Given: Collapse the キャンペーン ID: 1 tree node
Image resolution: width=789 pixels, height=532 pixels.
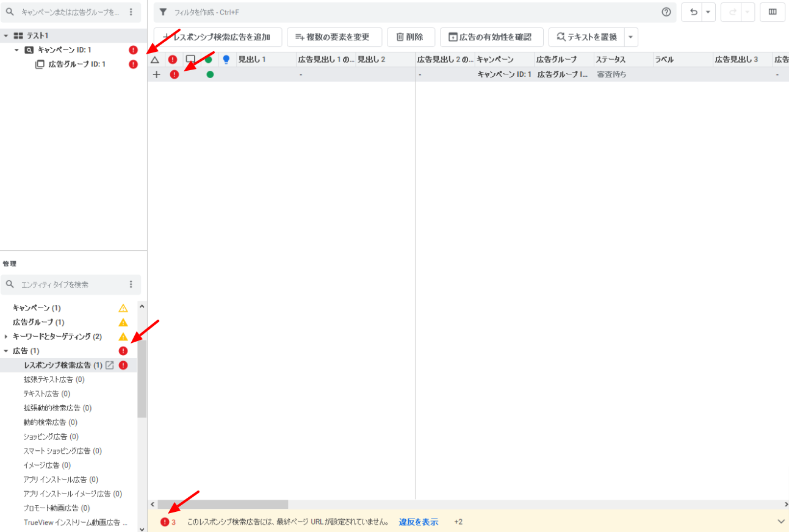Looking at the screenshot, I should [x=17, y=50].
